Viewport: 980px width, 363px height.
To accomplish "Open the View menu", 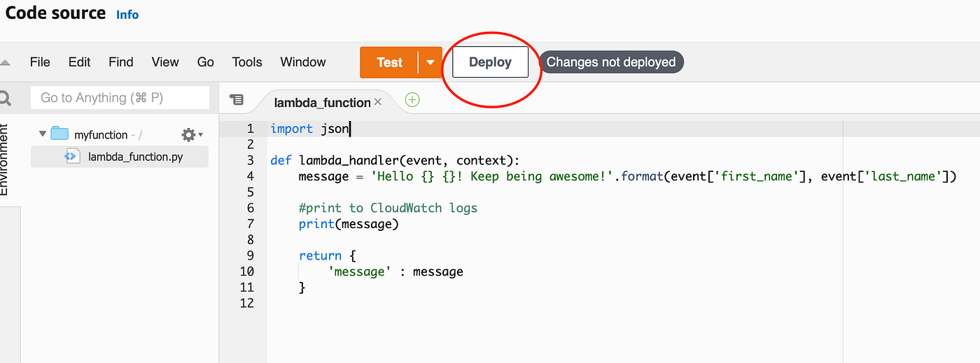I will pos(165,62).
